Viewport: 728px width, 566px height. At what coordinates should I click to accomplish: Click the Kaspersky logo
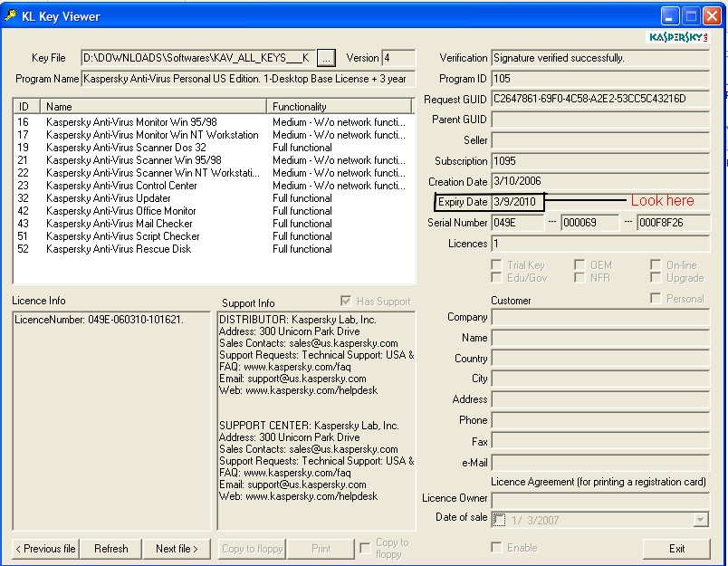[x=677, y=38]
